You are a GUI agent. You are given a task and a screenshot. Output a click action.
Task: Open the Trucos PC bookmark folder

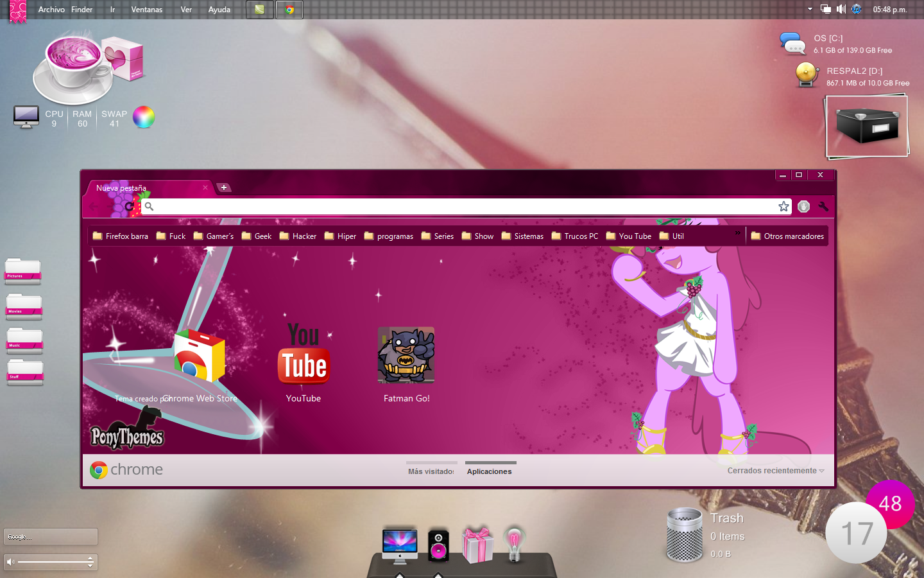coord(575,236)
